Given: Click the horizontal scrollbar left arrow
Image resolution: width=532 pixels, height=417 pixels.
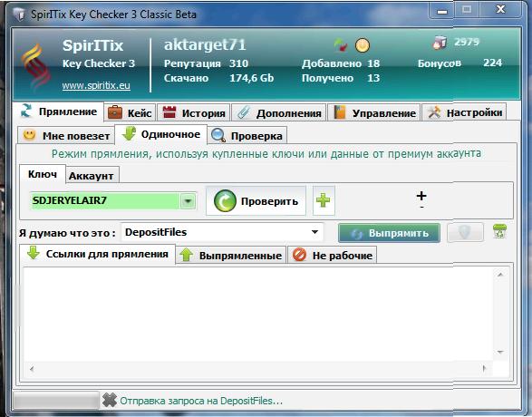Looking at the screenshot, I should point(32,368).
